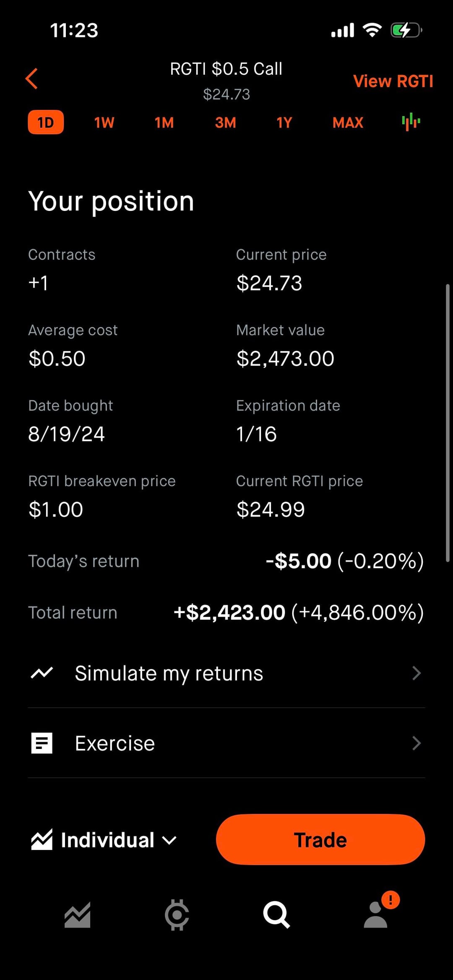
Task: Open the candlestick chart view icon
Action: [x=411, y=122]
